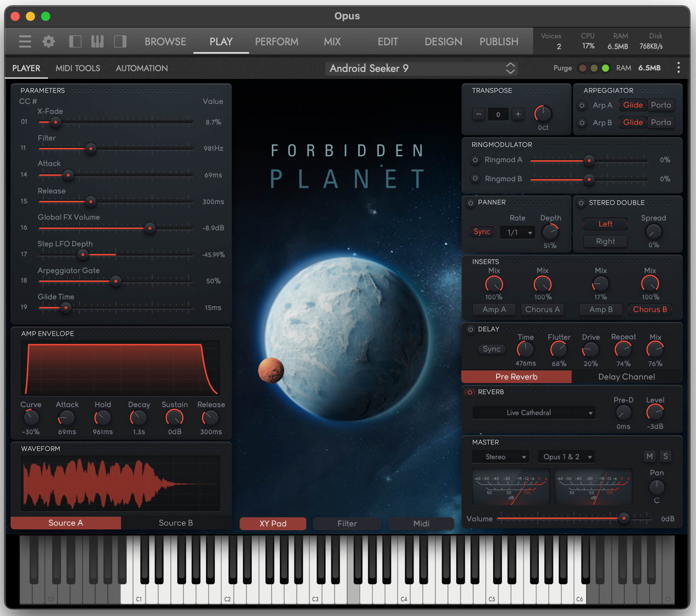Switch to the MIX tab
696x616 pixels.
[x=332, y=42]
